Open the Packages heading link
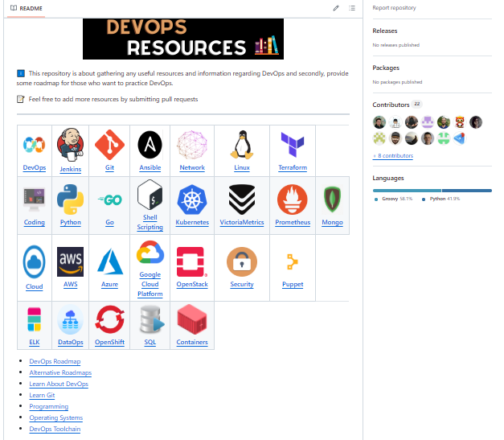This screenshot has height=440, width=504. pyautogui.click(x=386, y=68)
